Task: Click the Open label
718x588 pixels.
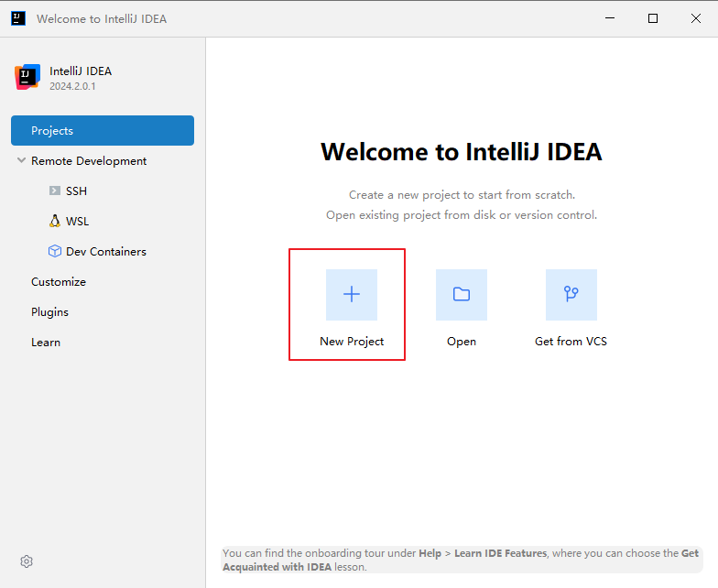Action: coord(462,342)
